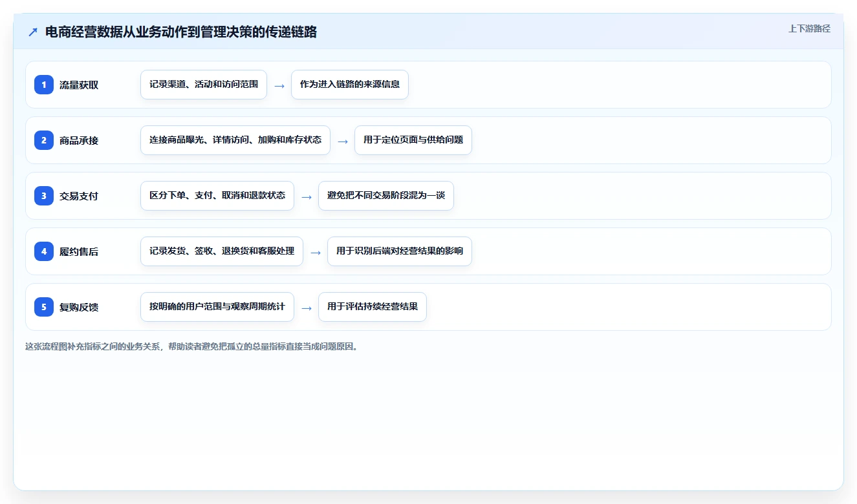Click the 作为进入链路的来源信息 box
Image resolution: width=857 pixels, height=504 pixels.
click(x=350, y=85)
